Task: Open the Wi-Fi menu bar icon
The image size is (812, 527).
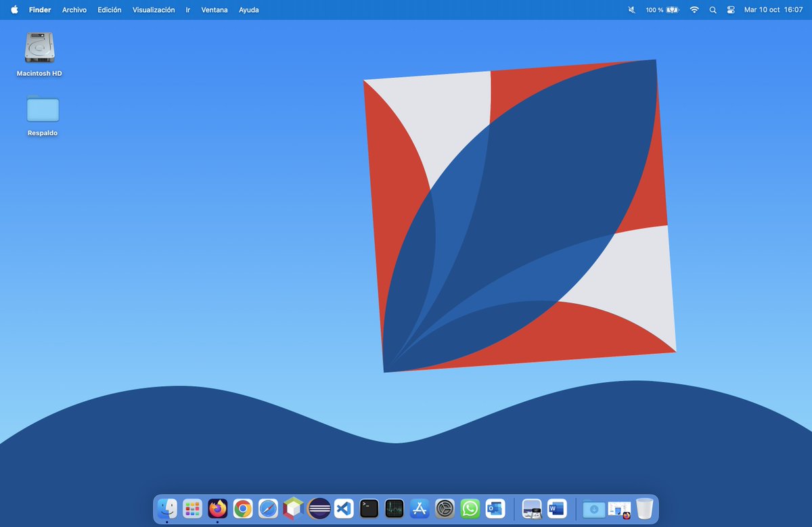Action: pyautogui.click(x=694, y=10)
